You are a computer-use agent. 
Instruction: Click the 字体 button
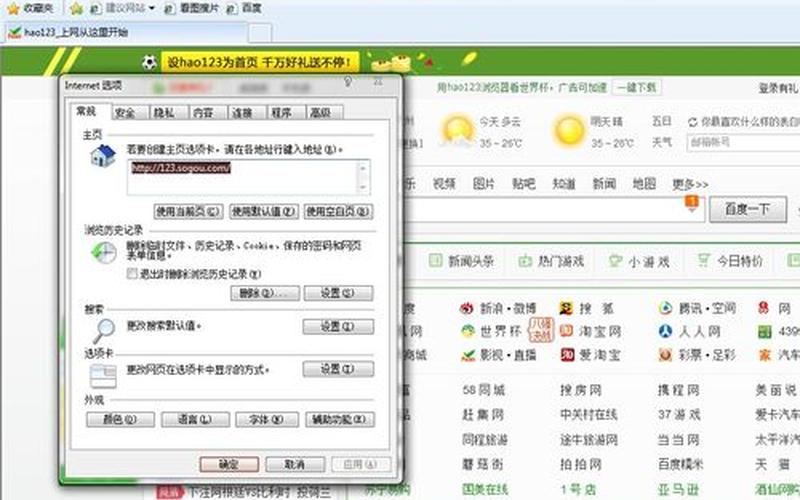(x=267, y=419)
